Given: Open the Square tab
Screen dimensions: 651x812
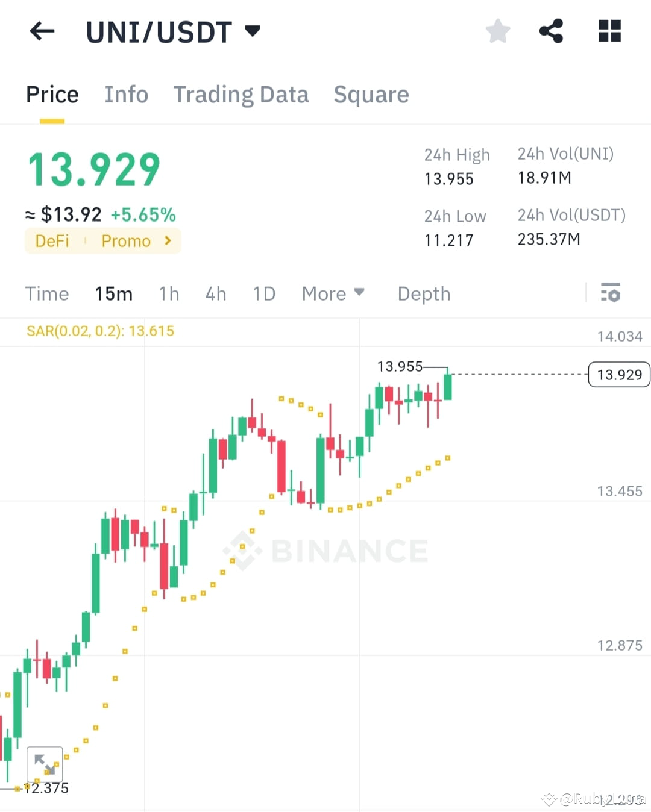Looking at the screenshot, I should [x=371, y=95].
